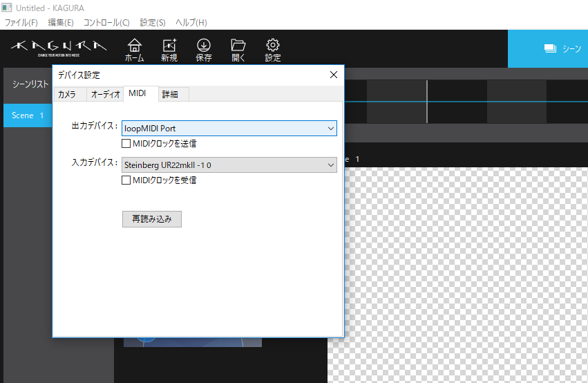
Task: Save project with the 保存 icon
Action: tap(204, 50)
